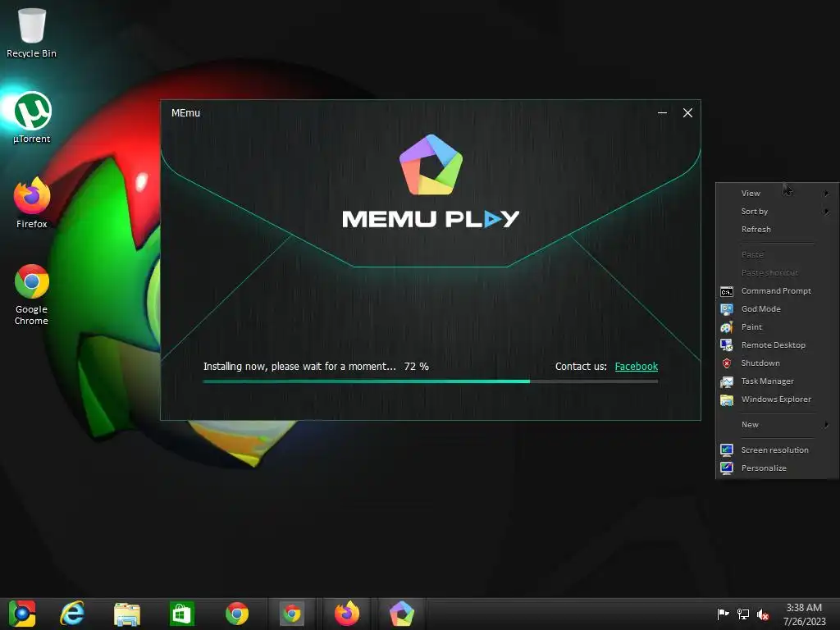
Task: Click the MEmu window title text
Action: (x=186, y=113)
